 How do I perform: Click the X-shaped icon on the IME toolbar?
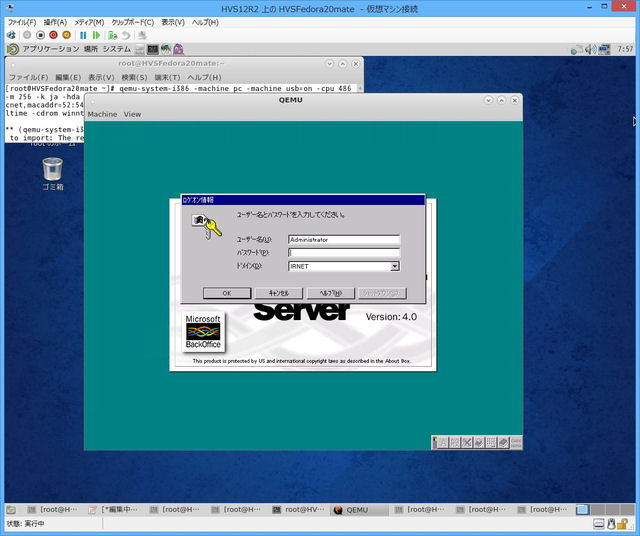[467, 443]
